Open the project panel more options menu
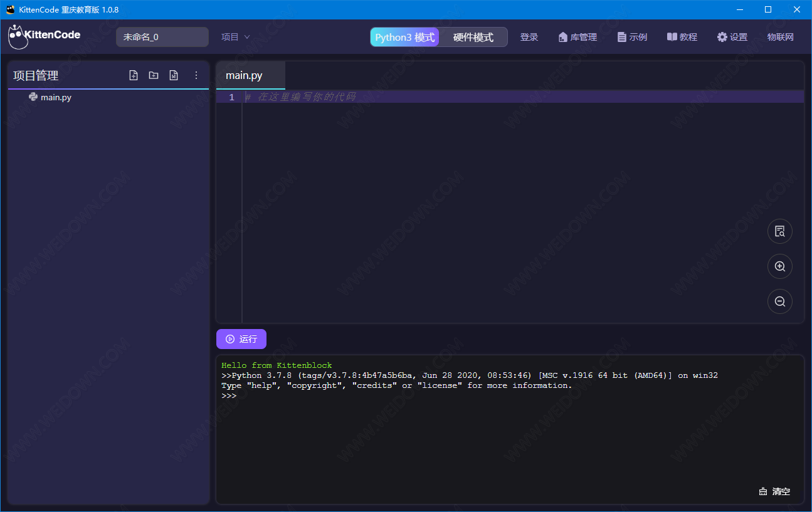 (196, 75)
